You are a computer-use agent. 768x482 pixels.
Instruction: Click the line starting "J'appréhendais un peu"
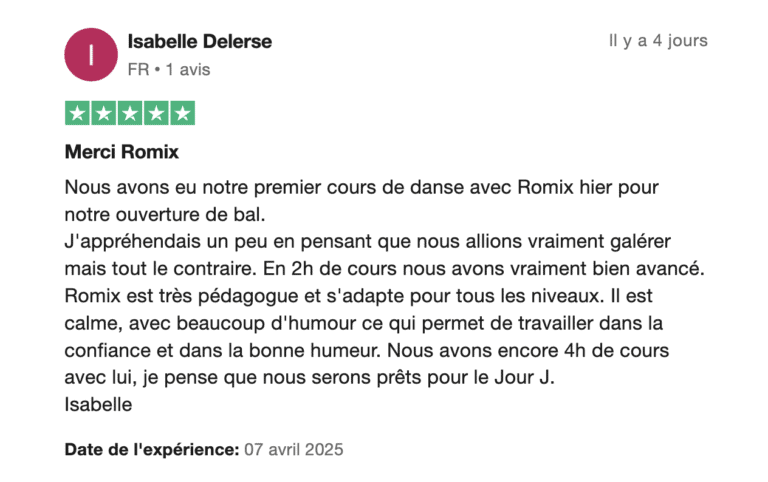pyautogui.click(x=366, y=242)
